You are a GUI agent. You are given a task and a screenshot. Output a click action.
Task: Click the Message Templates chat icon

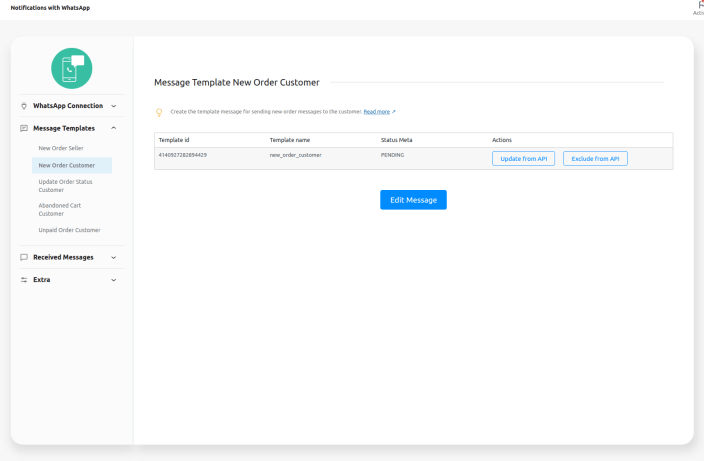(24, 128)
